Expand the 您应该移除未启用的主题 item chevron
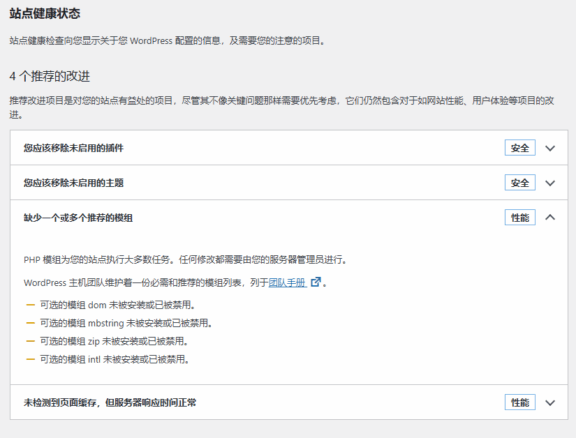576x438 pixels. [550, 183]
